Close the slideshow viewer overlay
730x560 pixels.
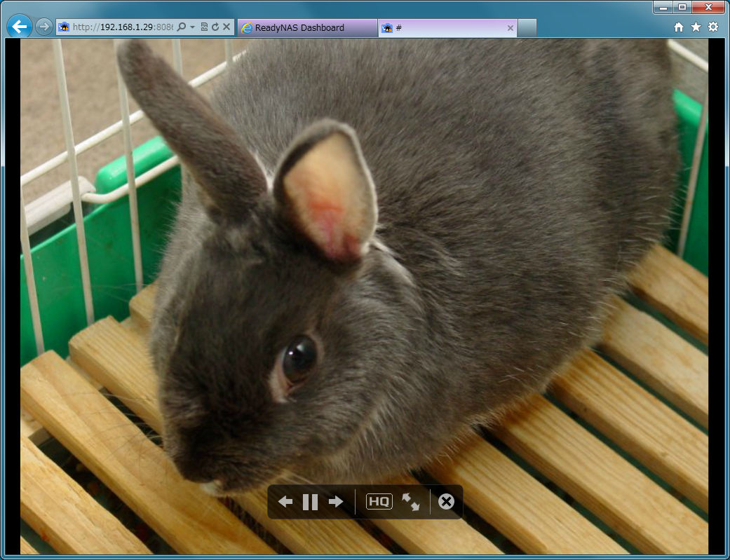[x=446, y=502]
